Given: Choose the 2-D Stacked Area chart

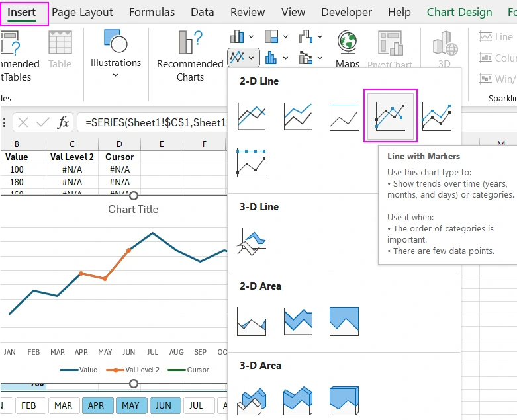Looking at the screenshot, I should click(298, 321).
